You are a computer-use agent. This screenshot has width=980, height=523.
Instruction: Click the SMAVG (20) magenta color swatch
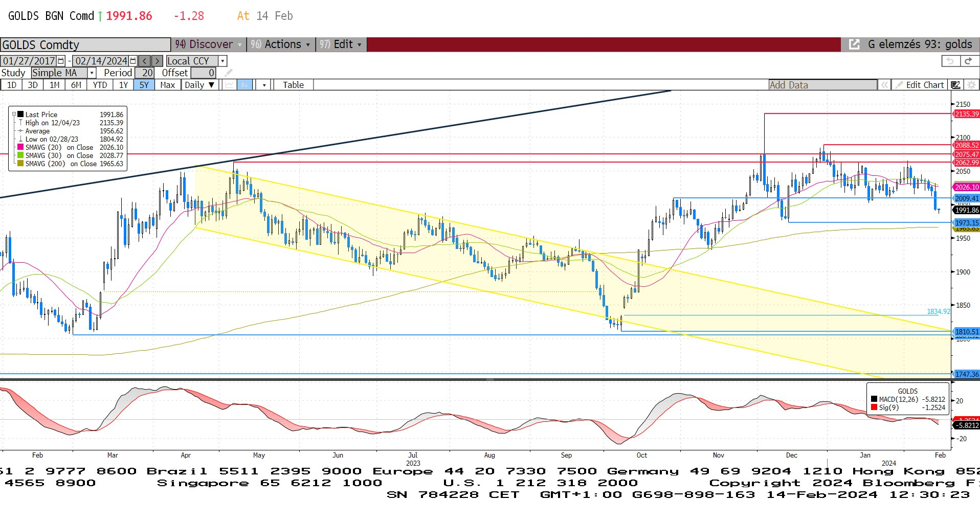coord(20,147)
